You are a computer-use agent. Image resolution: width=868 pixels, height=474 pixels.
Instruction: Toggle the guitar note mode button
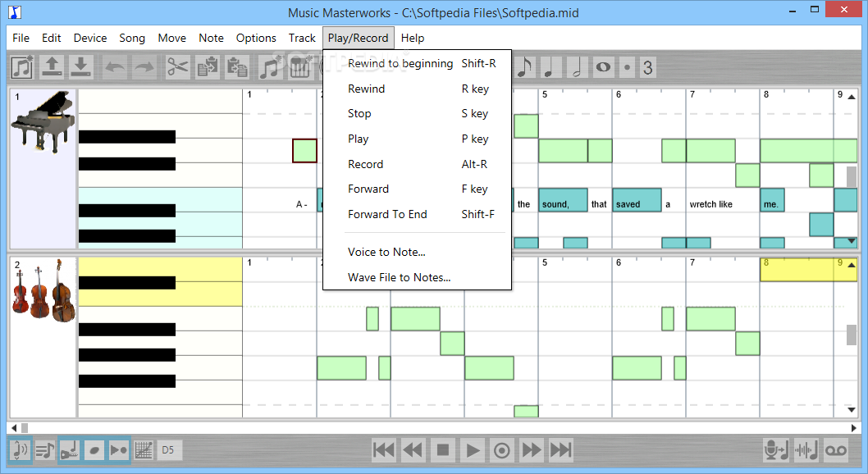[x=70, y=450]
